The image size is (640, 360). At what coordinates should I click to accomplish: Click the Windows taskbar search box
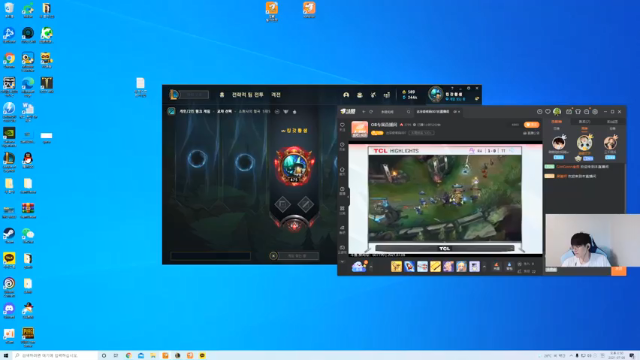pyautogui.click(x=55, y=356)
